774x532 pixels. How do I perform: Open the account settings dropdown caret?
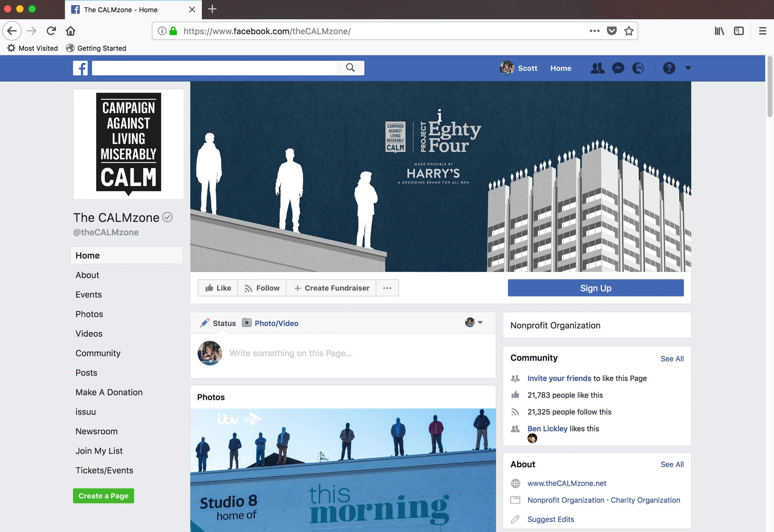pyautogui.click(x=688, y=68)
